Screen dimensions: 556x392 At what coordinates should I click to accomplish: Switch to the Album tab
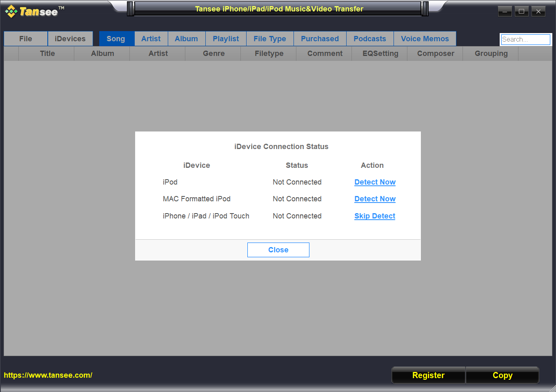[x=187, y=39]
